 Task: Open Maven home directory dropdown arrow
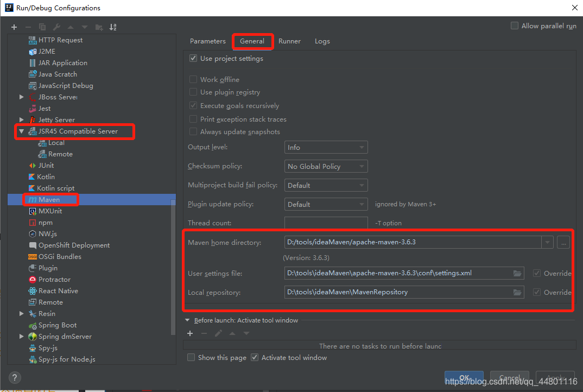(x=547, y=243)
